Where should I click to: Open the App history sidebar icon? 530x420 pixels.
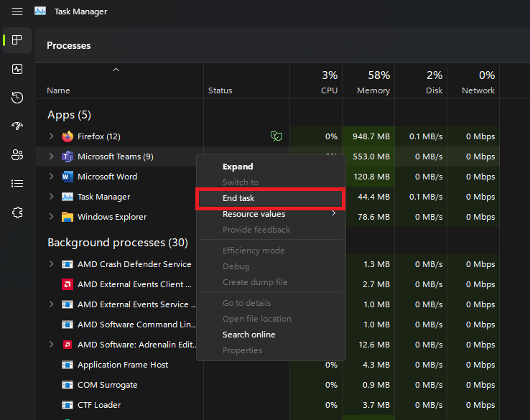click(x=17, y=98)
